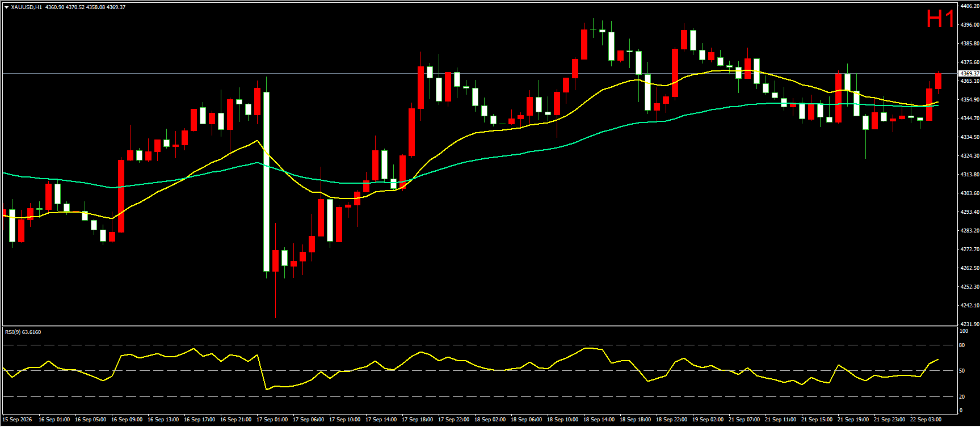The width and height of the screenshot is (980, 427).
Task: Click the RSI(9) 63.6160 indicator label
Action: pyautogui.click(x=23, y=332)
